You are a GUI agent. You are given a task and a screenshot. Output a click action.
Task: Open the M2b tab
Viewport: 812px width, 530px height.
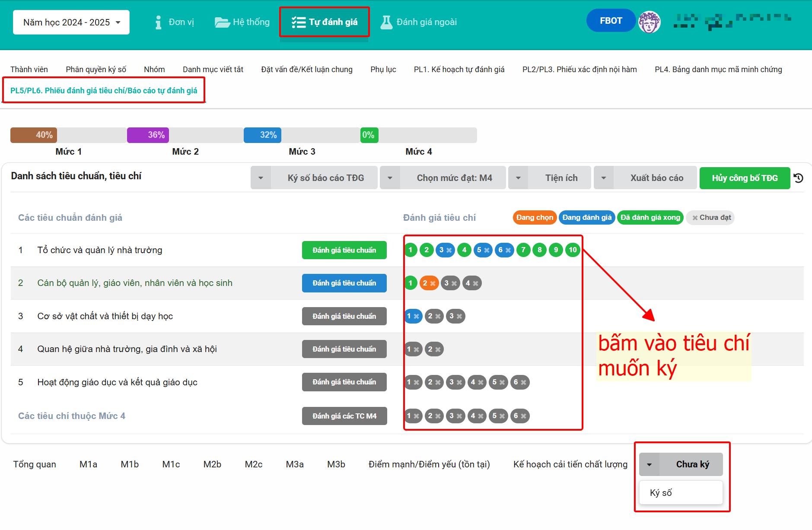(x=212, y=464)
